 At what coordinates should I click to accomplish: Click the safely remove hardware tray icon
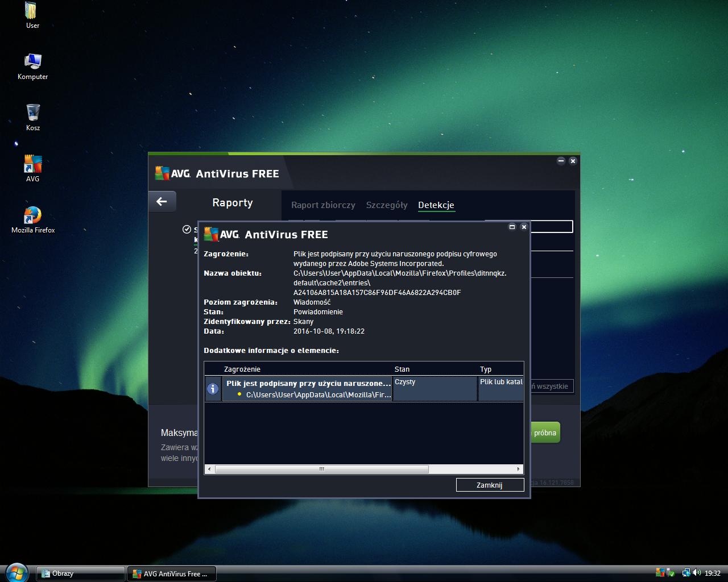pyautogui.click(x=671, y=573)
